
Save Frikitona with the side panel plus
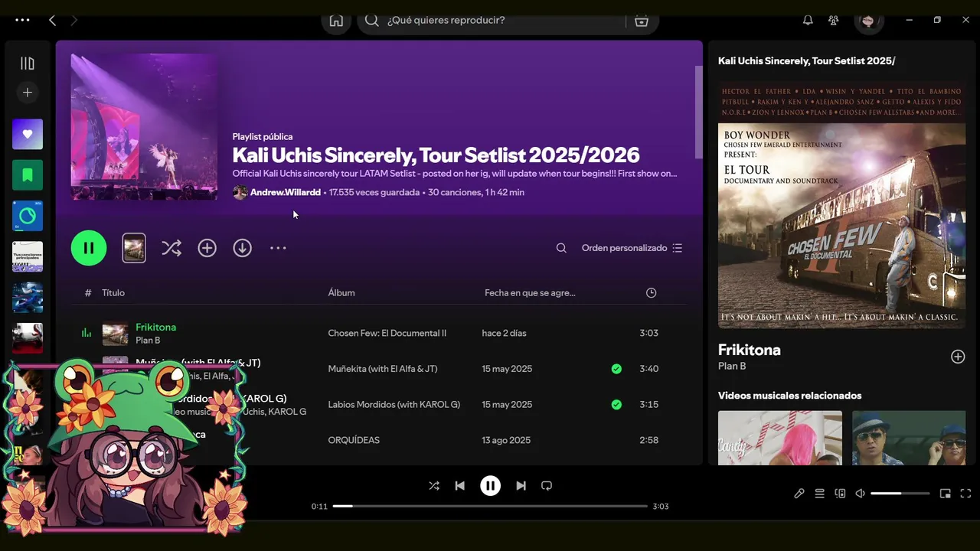point(958,357)
